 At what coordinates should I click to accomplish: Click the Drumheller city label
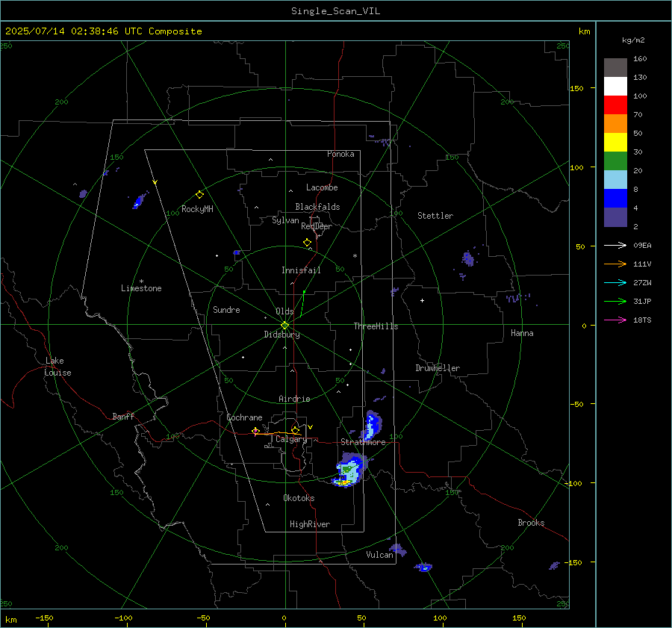coord(438,368)
